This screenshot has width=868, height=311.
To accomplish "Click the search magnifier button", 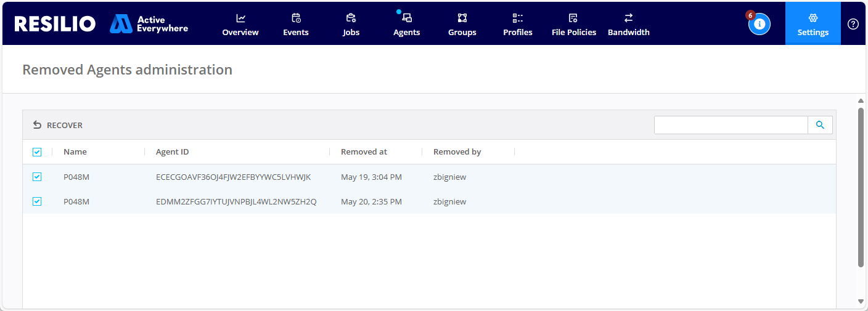I will coord(820,125).
